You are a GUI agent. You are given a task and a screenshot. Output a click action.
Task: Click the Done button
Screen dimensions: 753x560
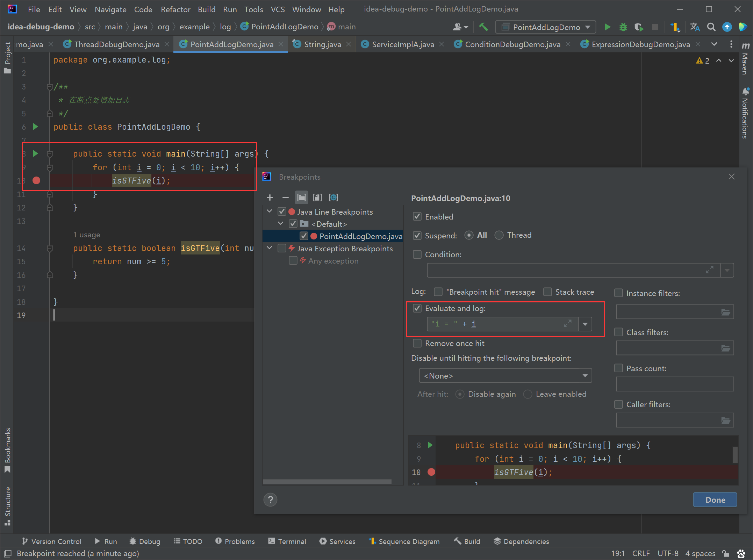[x=715, y=500]
